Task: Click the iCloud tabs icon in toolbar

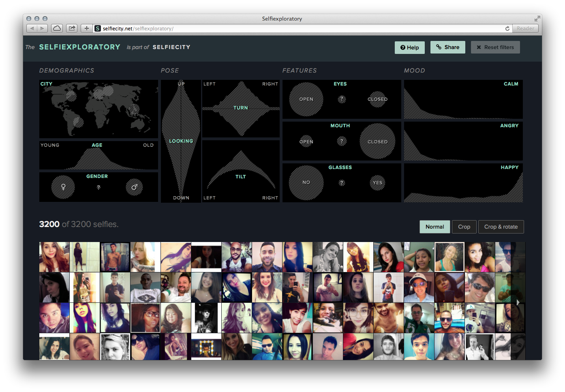Action: click(57, 28)
